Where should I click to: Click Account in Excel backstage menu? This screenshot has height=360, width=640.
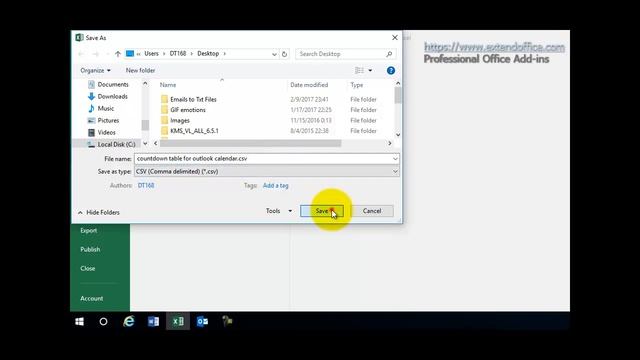91,298
